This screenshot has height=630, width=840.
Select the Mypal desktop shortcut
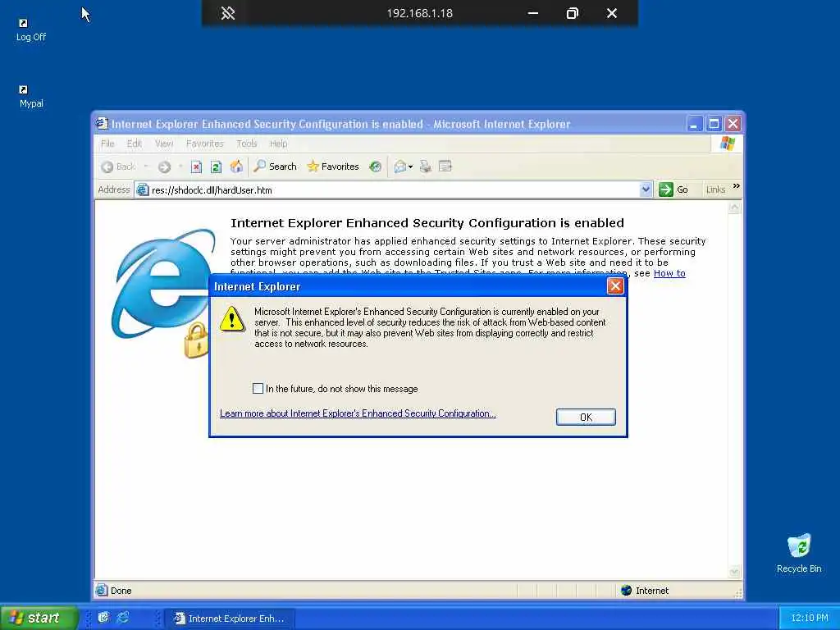31,97
